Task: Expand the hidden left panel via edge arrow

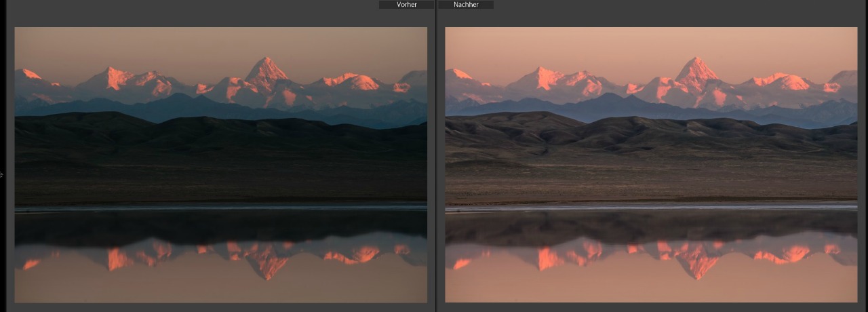Action: point(2,174)
